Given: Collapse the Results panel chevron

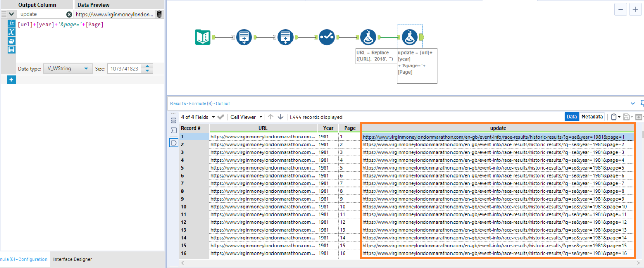Looking at the screenshot, I should point(633,103).
